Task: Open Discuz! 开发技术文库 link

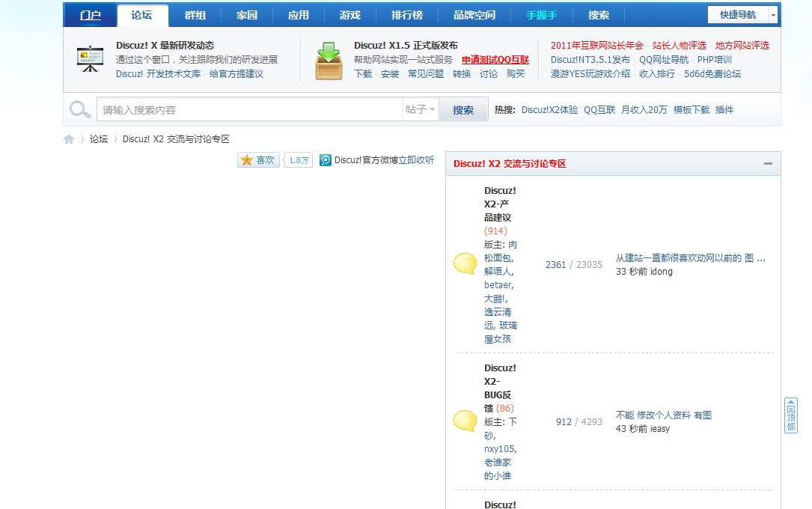Action: point(158,74)
